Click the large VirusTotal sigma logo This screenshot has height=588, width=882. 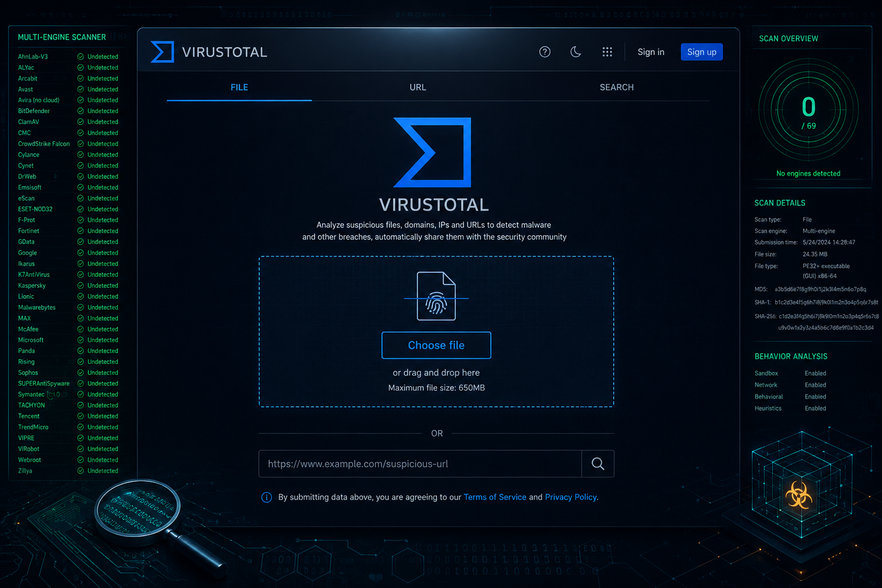coord(432,152)
